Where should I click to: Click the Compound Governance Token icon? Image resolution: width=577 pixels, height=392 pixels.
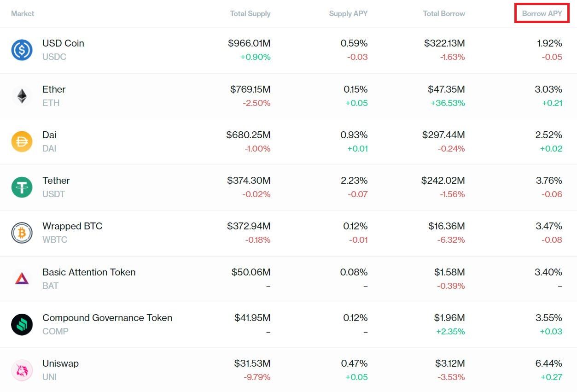point(22,324)
